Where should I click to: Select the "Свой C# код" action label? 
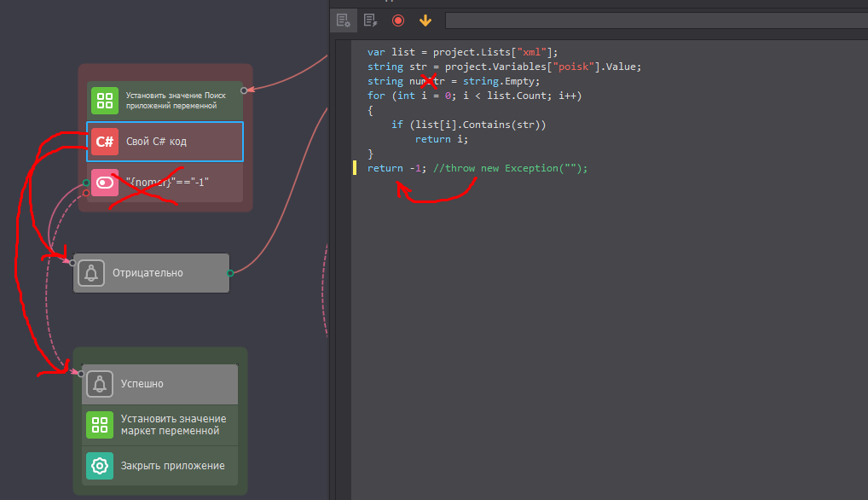(x=156, y=142)
